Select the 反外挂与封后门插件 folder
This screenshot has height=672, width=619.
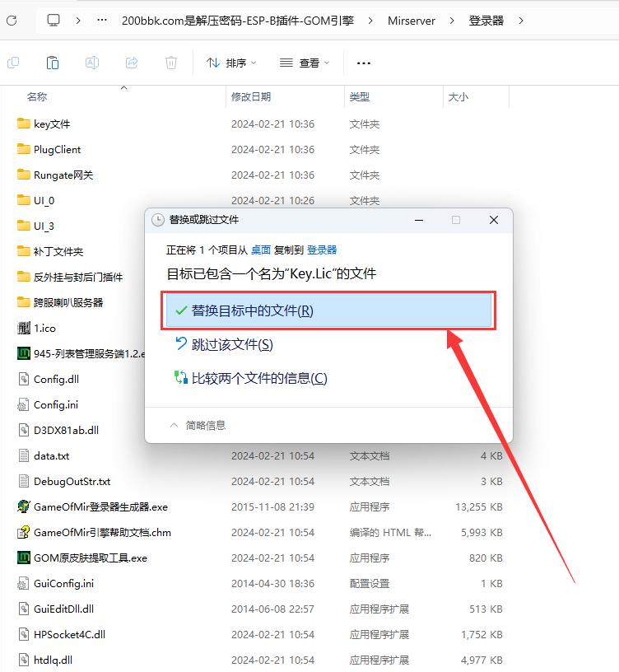70,277
